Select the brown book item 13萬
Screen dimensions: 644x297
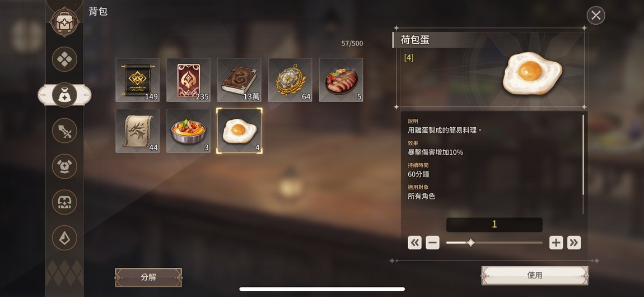click(x=240, y=80)
